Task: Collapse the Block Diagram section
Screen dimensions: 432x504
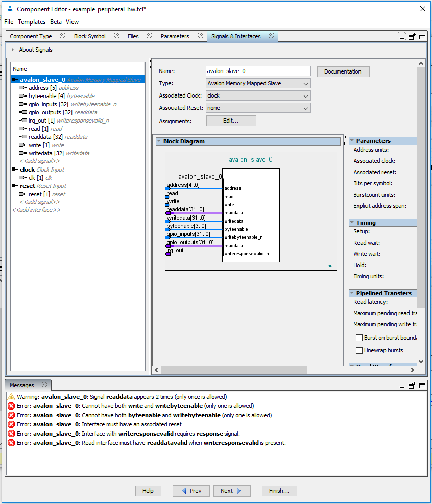Action: (159, 141)
